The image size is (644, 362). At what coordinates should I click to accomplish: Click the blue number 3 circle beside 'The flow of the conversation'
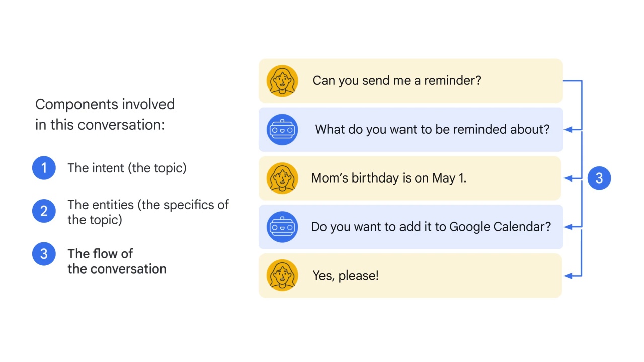click(x=44, y=254)
